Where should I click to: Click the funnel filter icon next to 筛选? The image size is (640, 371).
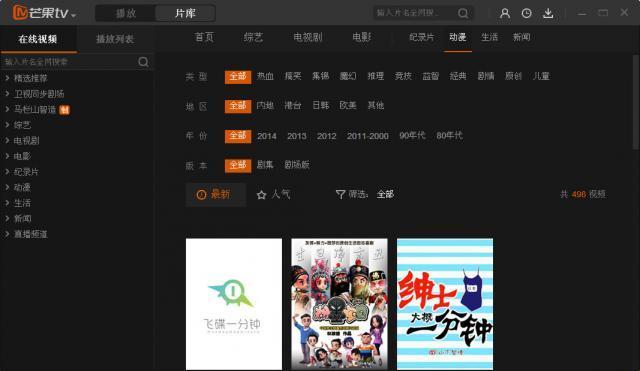click(340, 195)
